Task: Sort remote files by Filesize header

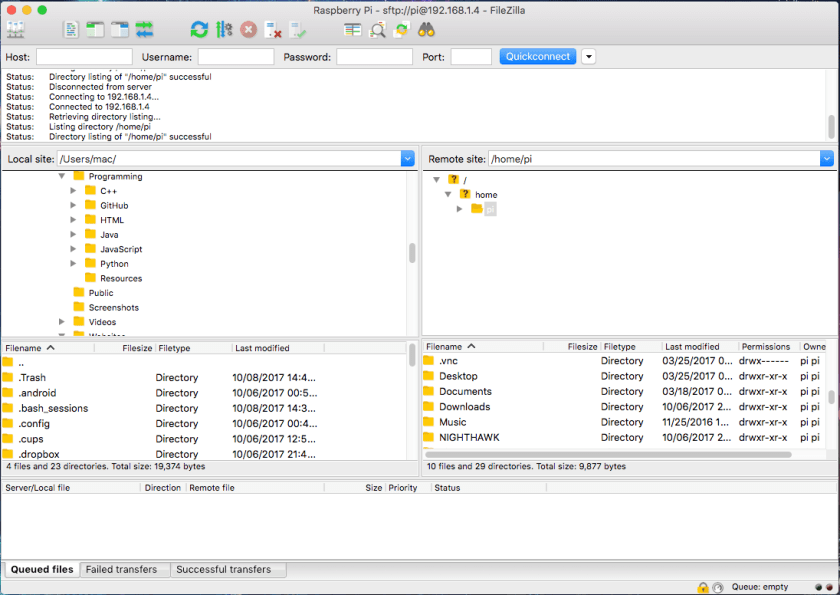Action: (x=572, y=347)
